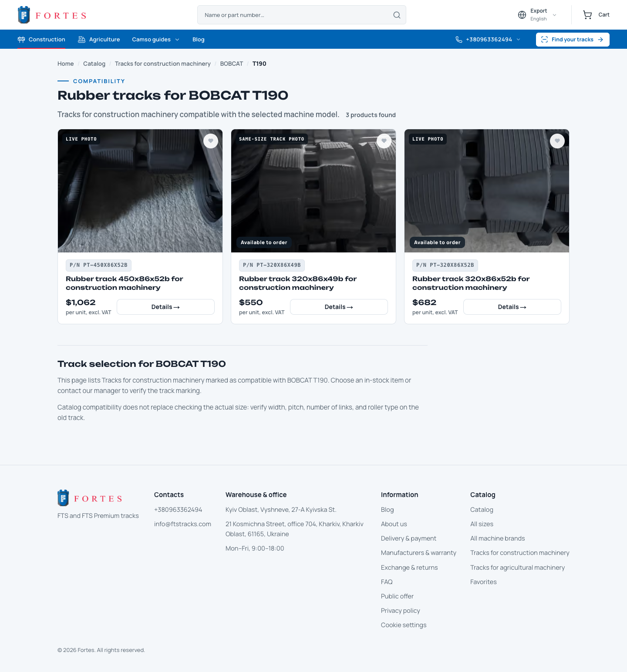Go to Home in the breadcrumb
627x672 pixels.
click(x=66, y=64)
